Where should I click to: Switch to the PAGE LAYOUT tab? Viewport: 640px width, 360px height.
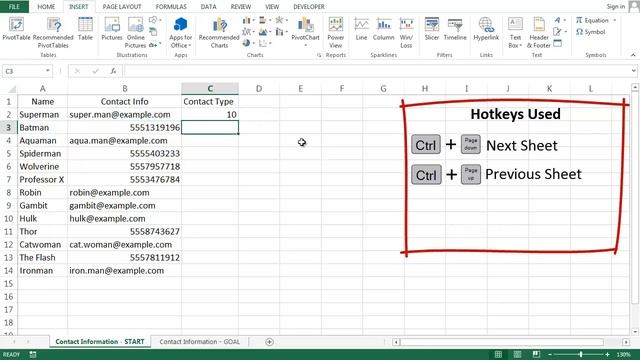tap(122, 7)
